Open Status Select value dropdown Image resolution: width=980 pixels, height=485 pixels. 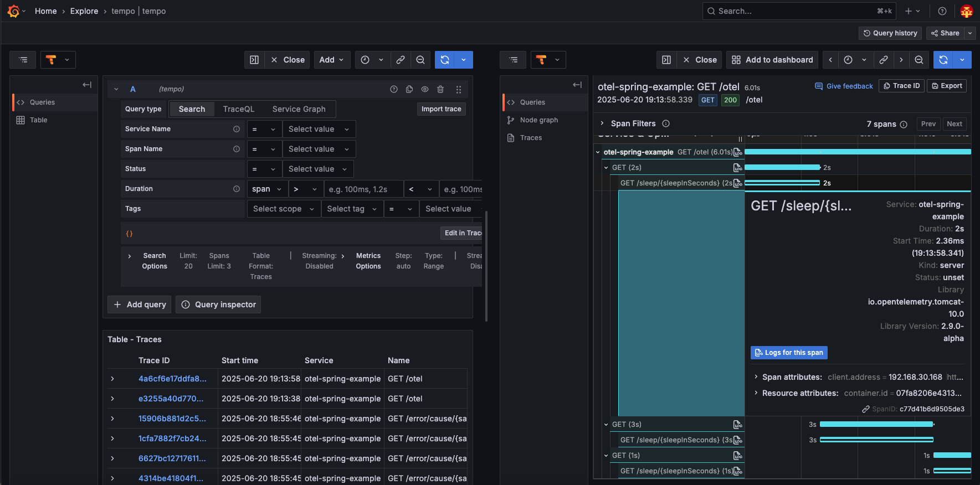[318, 169]
